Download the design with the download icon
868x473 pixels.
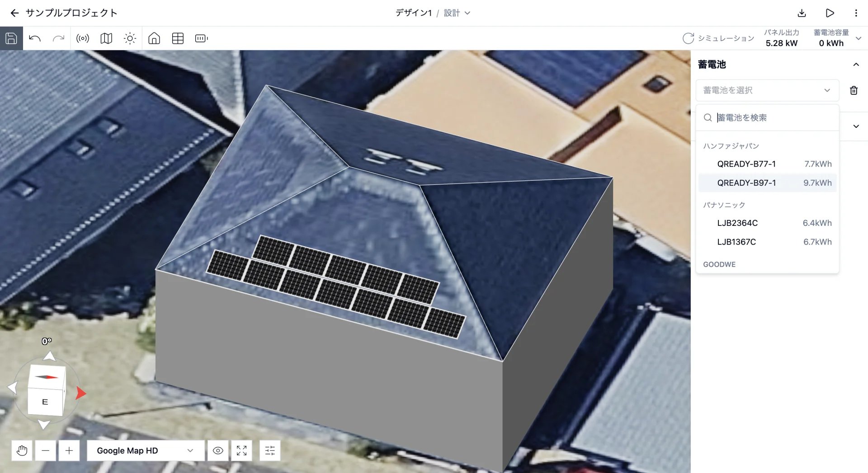(802, 13)
